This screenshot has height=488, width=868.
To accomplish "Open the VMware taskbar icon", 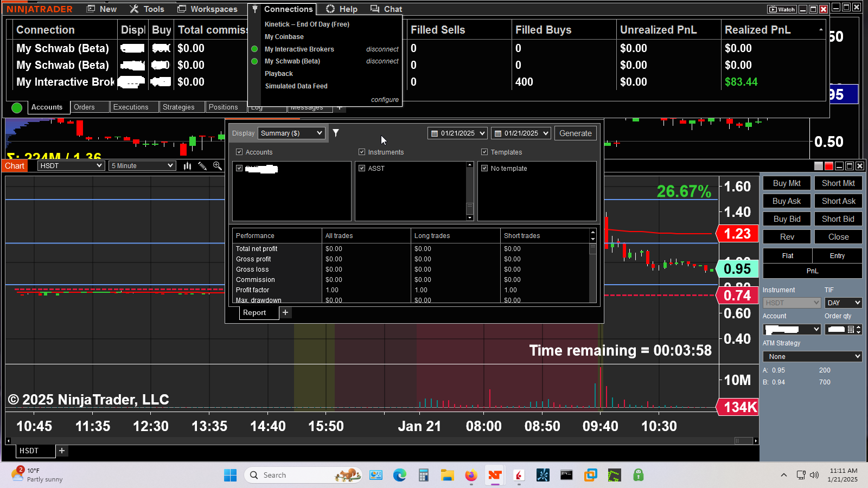I will [590, 476].
